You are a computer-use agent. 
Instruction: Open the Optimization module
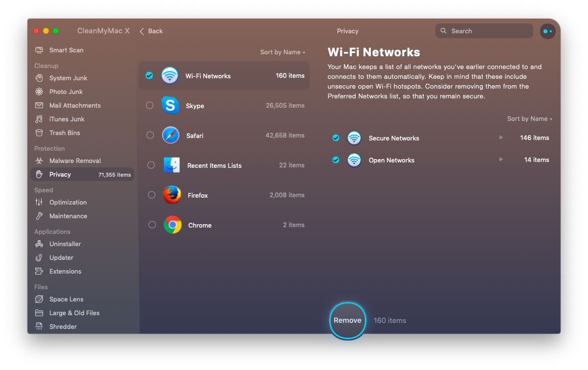pyautogui.click(x=82, y=202)
